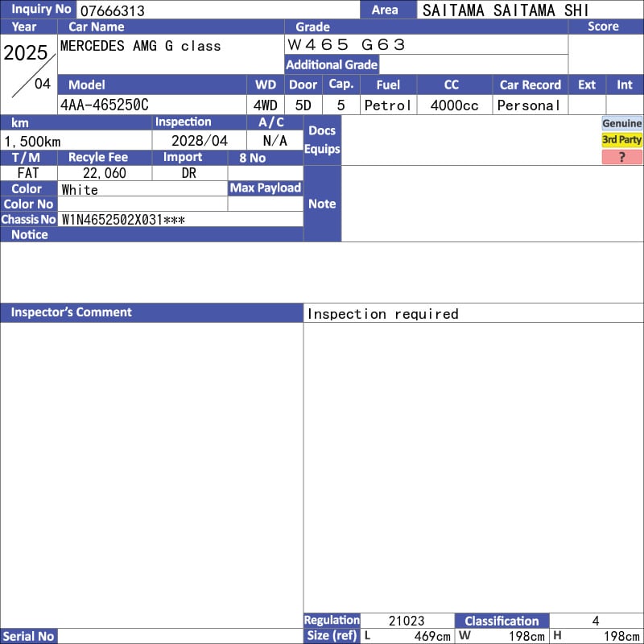The height and width of the screenshot is (644, 644).
Task: Click the Docs Equips label
Action: coord(322,140)
